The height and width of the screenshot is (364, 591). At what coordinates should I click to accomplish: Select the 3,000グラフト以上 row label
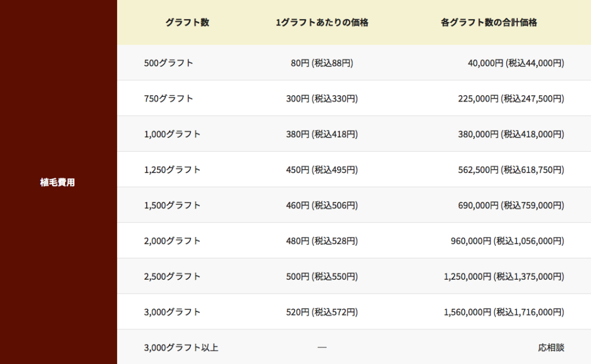[x=181, y=348]
